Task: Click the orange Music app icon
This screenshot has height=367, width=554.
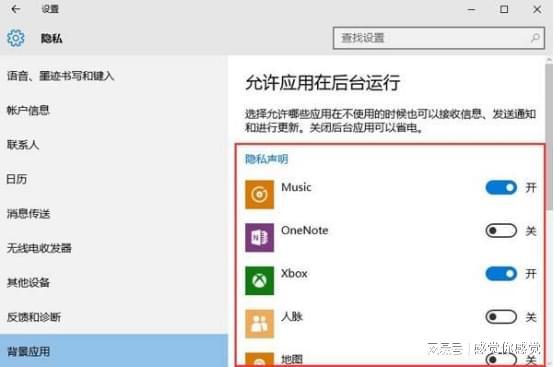Action: (259, 194)
